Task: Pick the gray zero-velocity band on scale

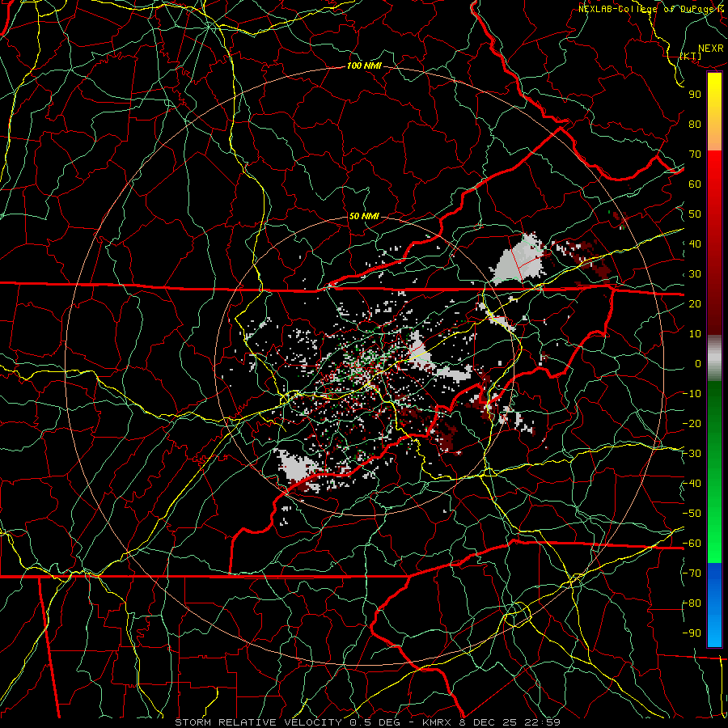Action: [x=714, y=358]
